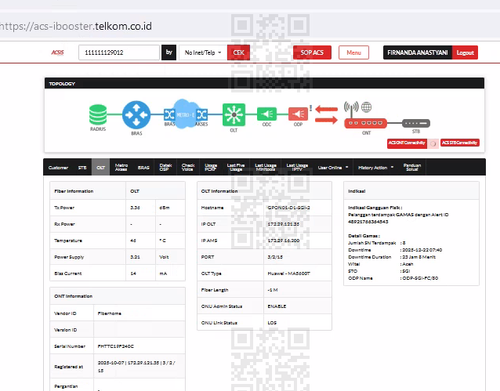The image size is (500, 391).
Task: Click the Tx Power row label
Action: coord(64,208)
